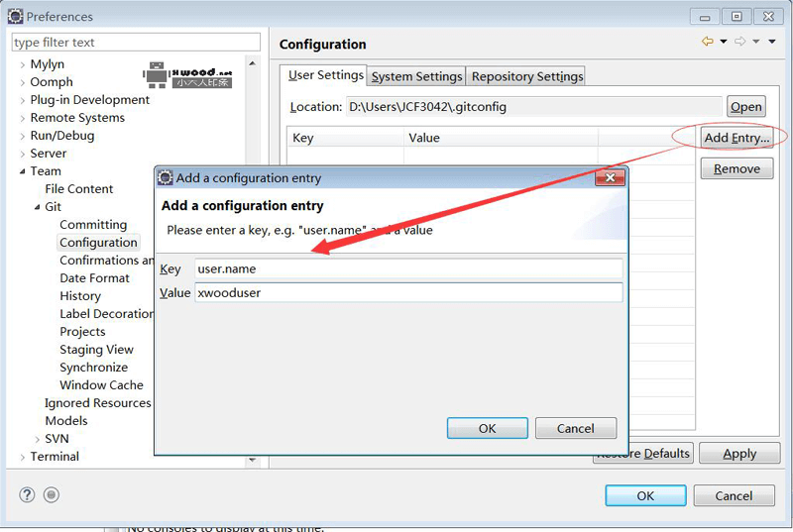Close the Preferences window
The width and height of the screenshot is (793, 532).
(769, 16)
